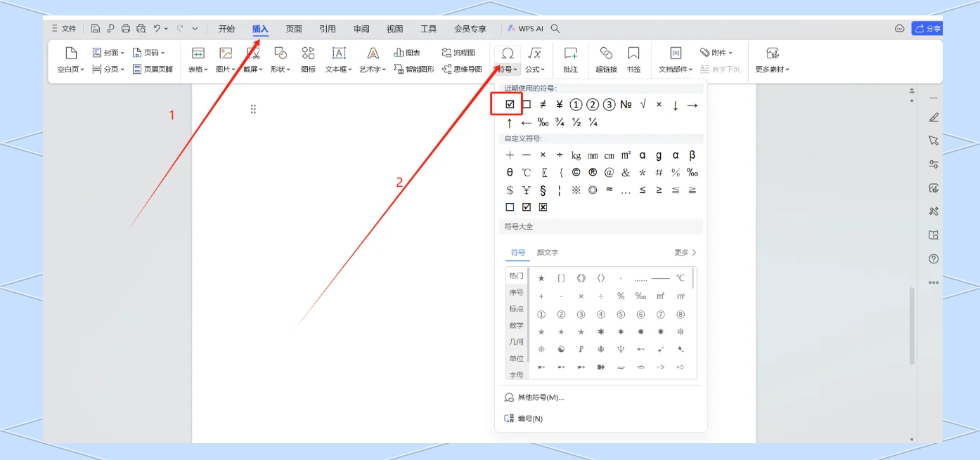
Task: Open 页眉页脚 header and footer
Action: pyautogui.click(x=153, y=69)
